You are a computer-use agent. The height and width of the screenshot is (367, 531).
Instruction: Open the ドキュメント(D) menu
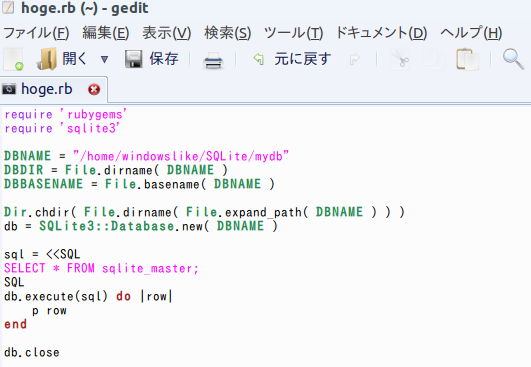point(381,33)
